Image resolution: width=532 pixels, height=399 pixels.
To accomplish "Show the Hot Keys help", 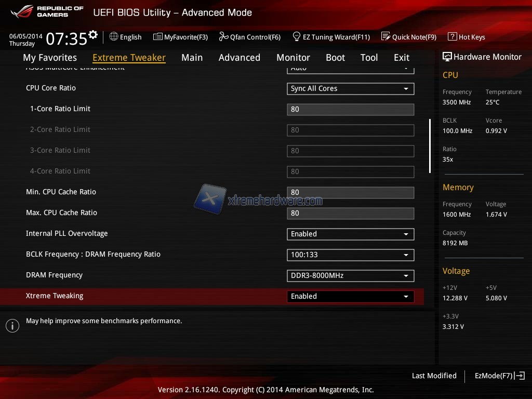I will [466, 37].
